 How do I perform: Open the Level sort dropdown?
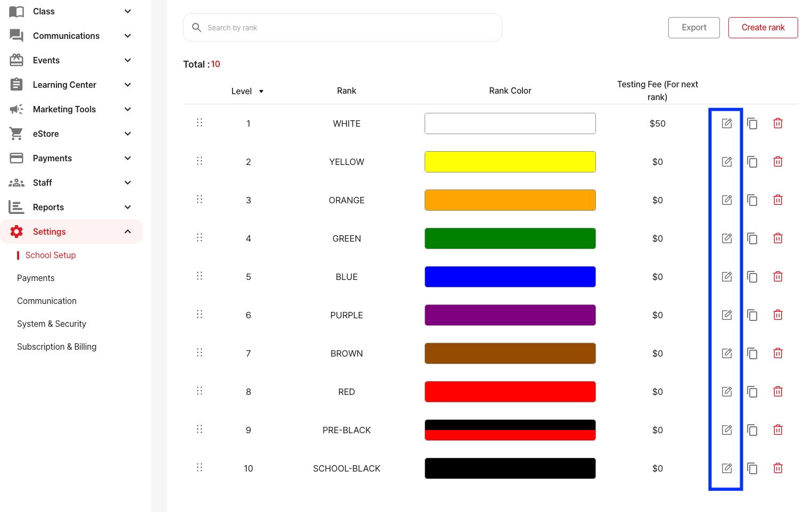tap(261, 91)
